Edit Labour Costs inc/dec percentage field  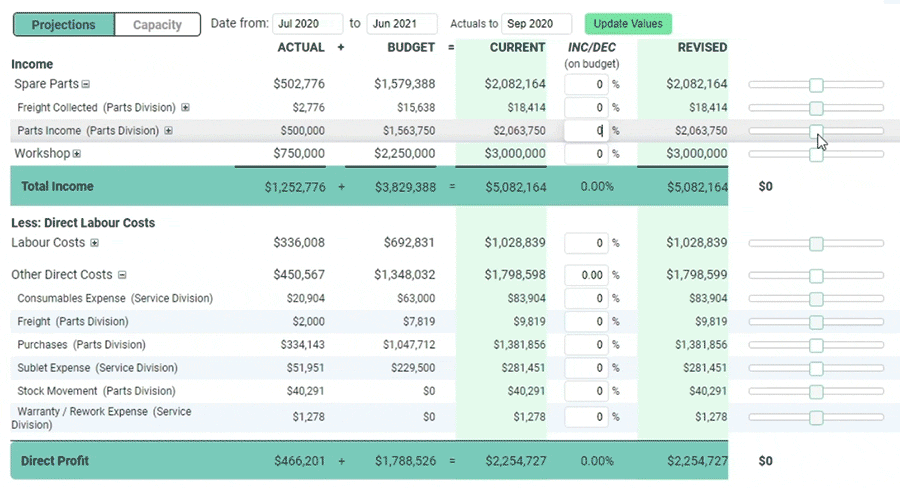point(585,243)
